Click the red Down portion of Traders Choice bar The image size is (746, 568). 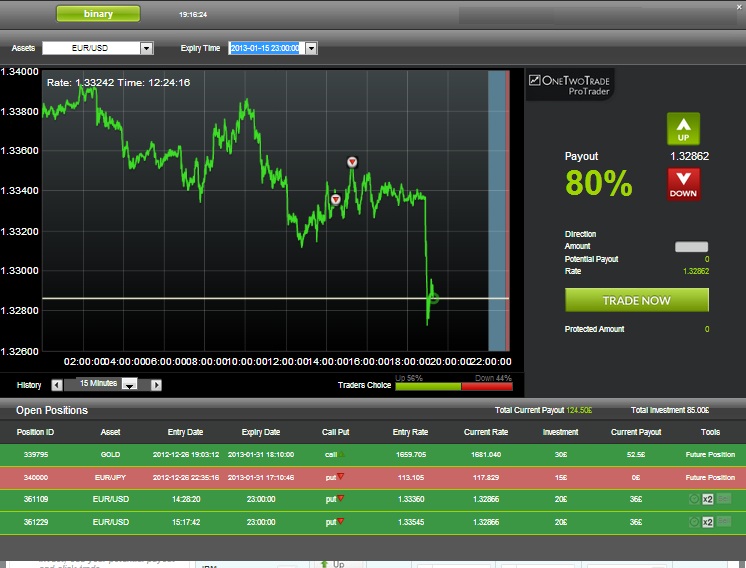487,387
